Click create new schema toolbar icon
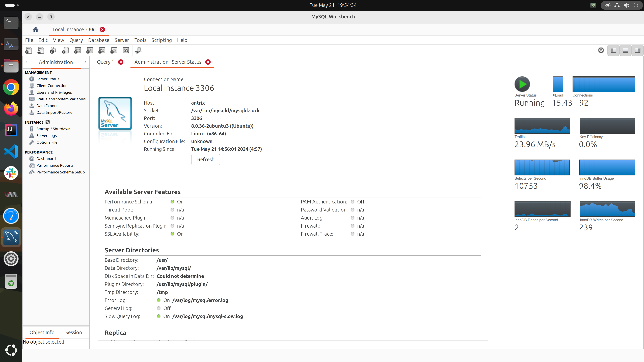Viewport: 644px width, 362px height. coord(65,50)
